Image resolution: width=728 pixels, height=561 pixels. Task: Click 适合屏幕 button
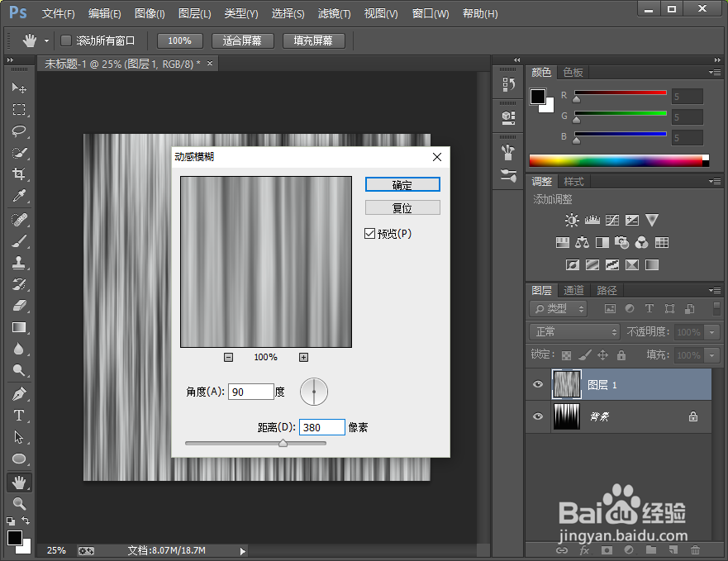tap(242, 40)
